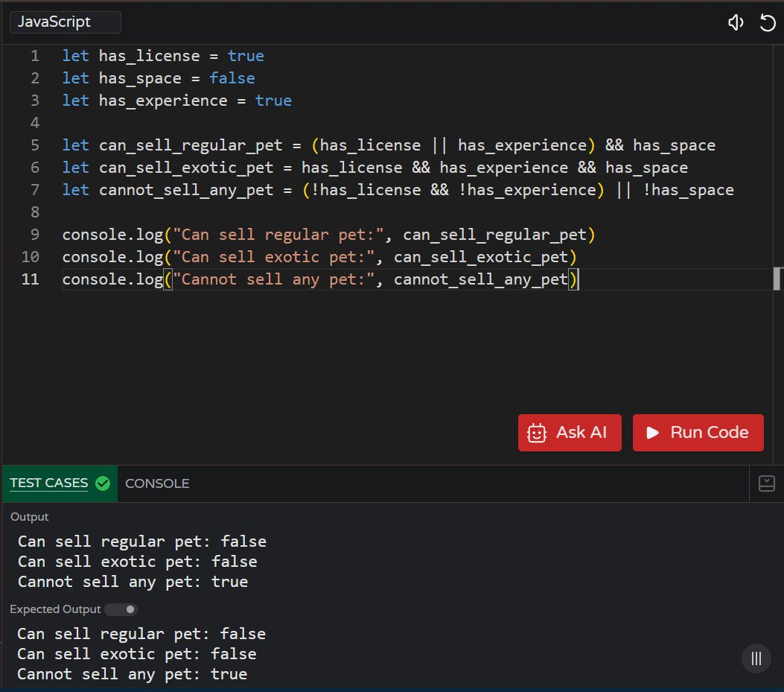Toggle the Expected Output switch
The width and height of the screenshot is (784, 692).
click(x=121, y=609)
